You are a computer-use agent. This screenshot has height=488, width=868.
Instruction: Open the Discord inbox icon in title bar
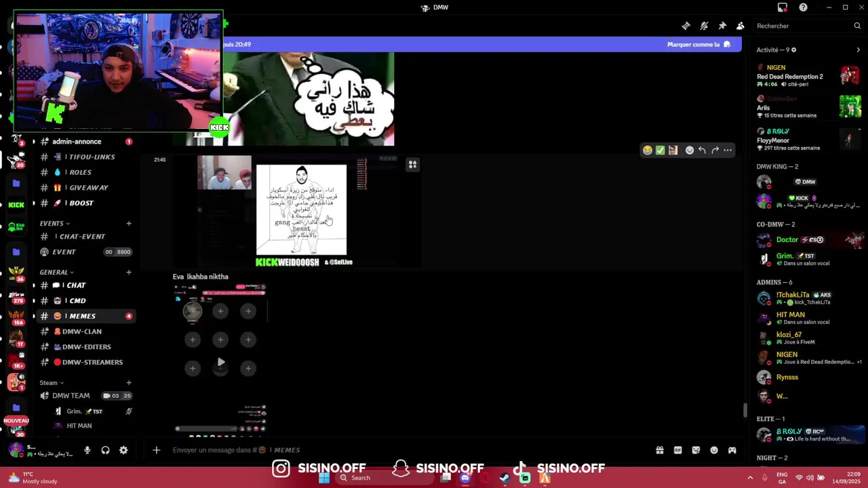coord(783,7)
